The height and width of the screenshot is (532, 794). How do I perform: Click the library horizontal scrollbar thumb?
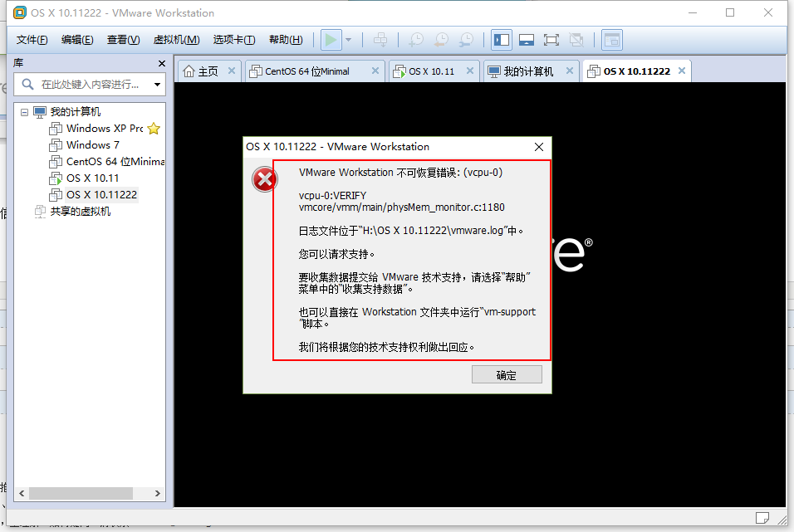81,493
